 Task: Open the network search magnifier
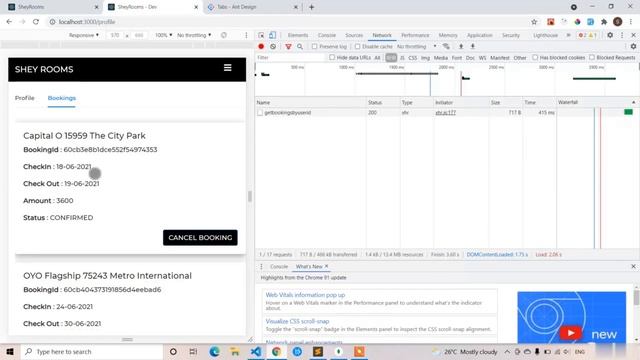(x=300, y=47)
